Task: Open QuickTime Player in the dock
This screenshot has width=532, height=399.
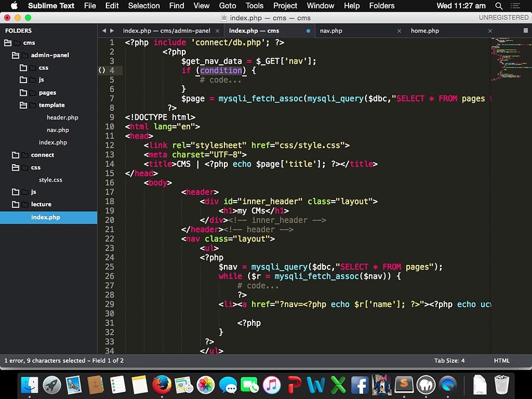Action: (x=448, y=385)
